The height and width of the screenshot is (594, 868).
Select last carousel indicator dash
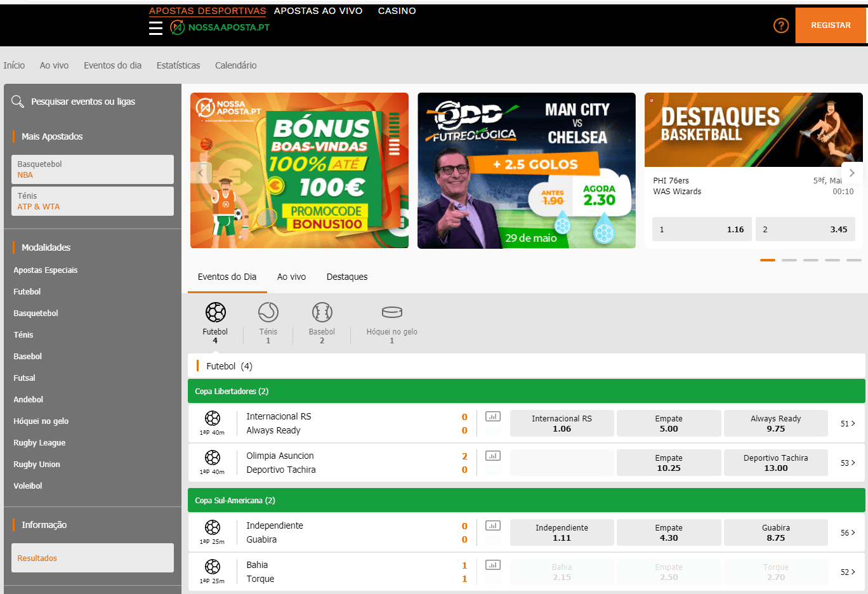(x=854, y=260)
